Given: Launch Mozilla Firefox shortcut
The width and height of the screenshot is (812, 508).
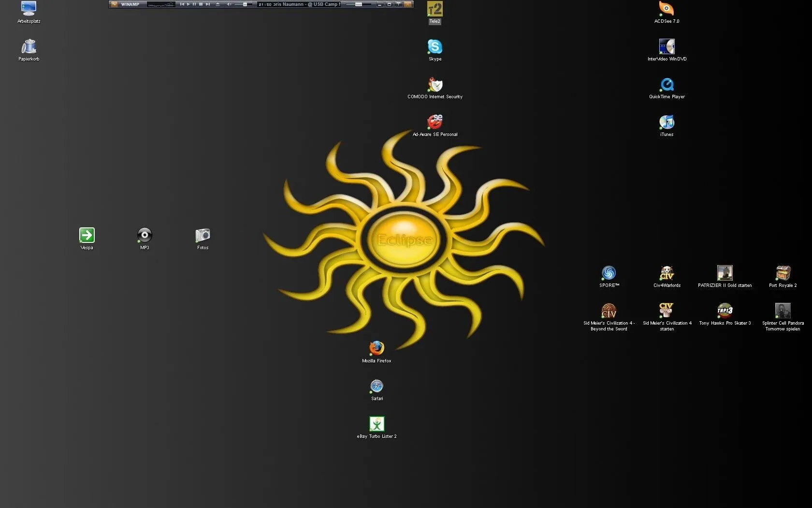Looking at the screenshot, I should (x=377, y=348).
